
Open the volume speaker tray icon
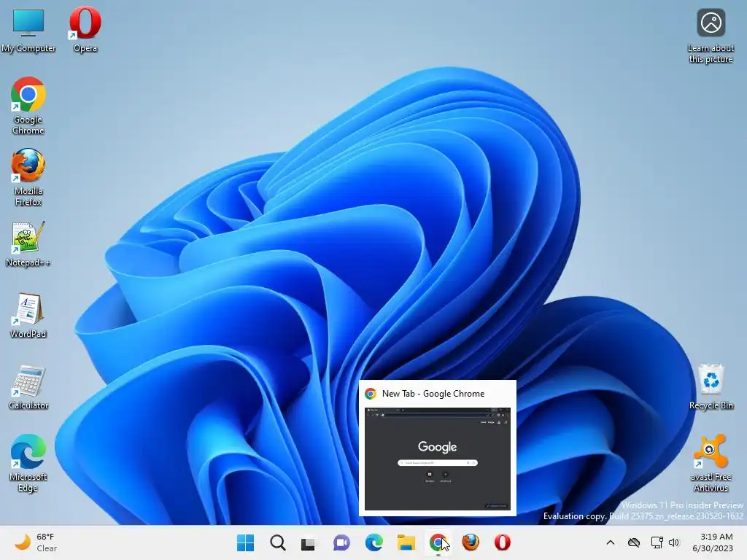(x=673, y=542)
